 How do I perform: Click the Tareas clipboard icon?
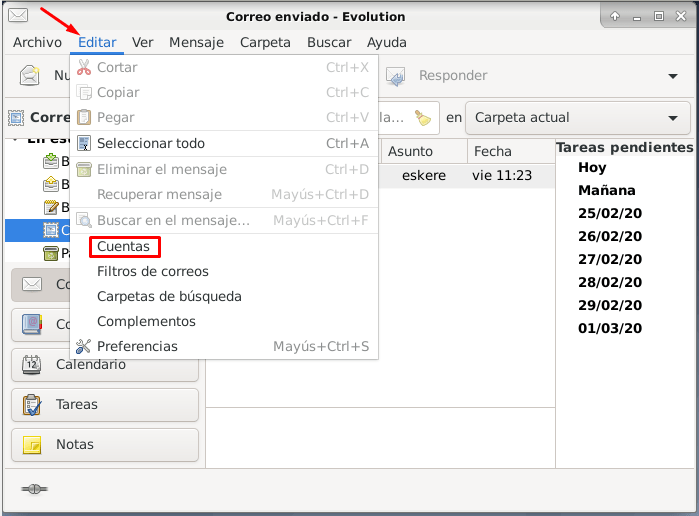(x=31, y=405)
